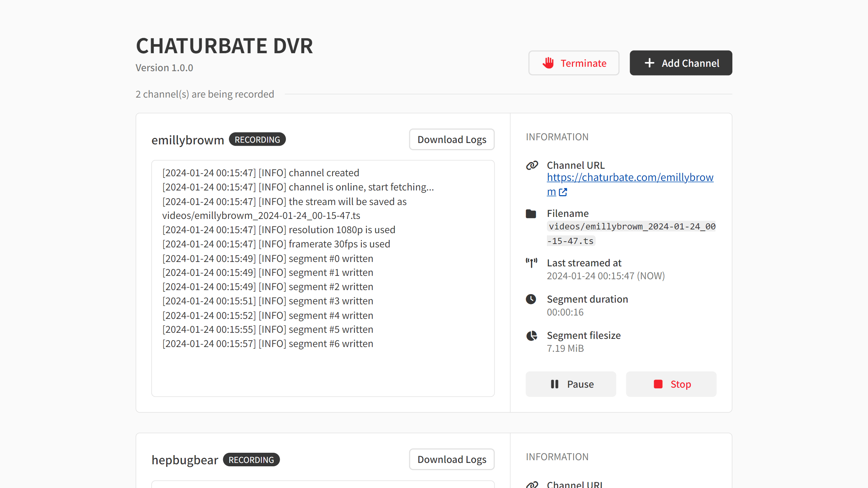Click the plus icon on Add Channel
This screenshot has height=488, width=868.
tap(649, 63)
